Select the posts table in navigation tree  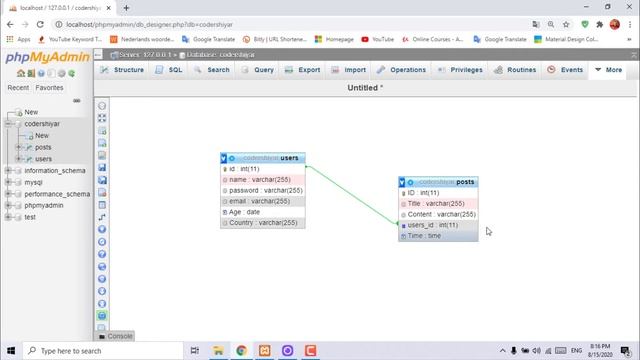point(43,147)
